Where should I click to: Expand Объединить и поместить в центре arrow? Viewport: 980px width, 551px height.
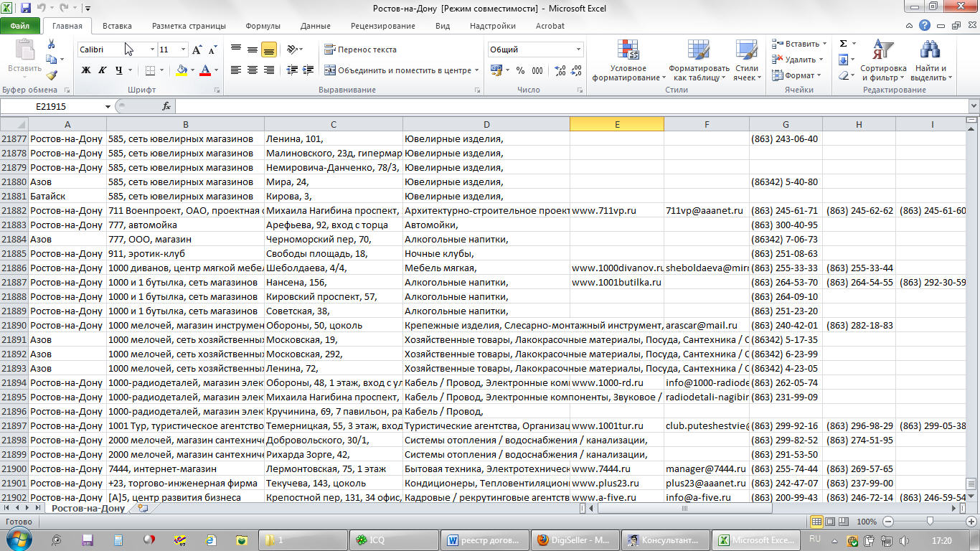[x=476, y=70]
